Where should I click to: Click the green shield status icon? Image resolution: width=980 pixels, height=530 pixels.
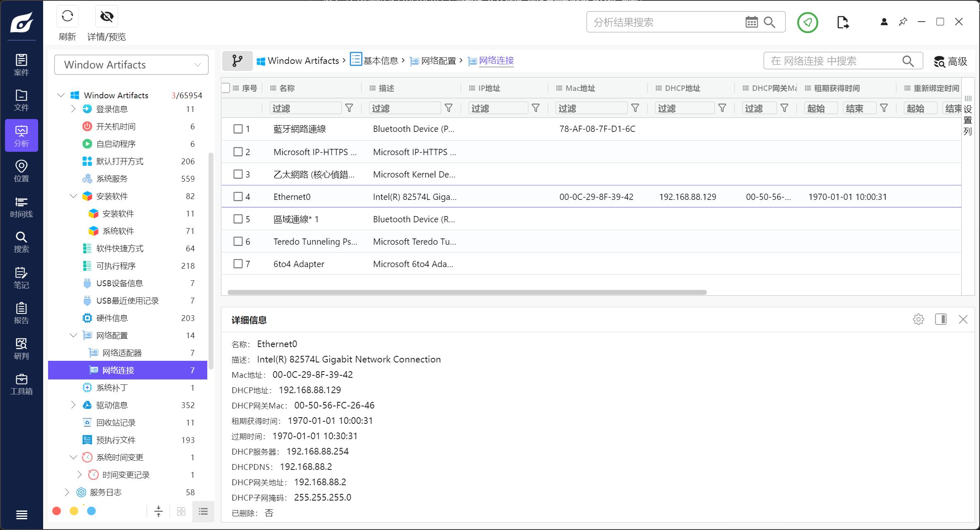tap(807, 22)
